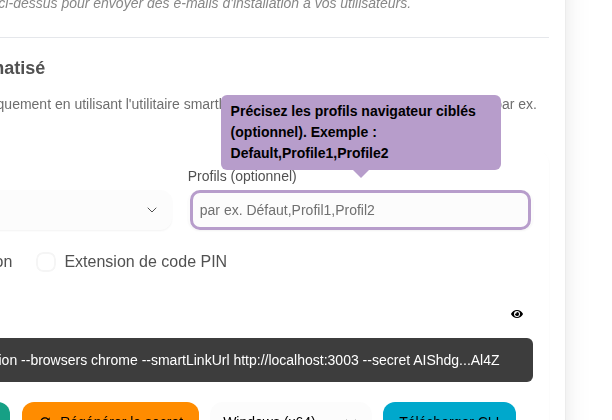Screen dimensions: 612x420
Task: Enable the Extension de code PIN checkbox
Action: 46,262
